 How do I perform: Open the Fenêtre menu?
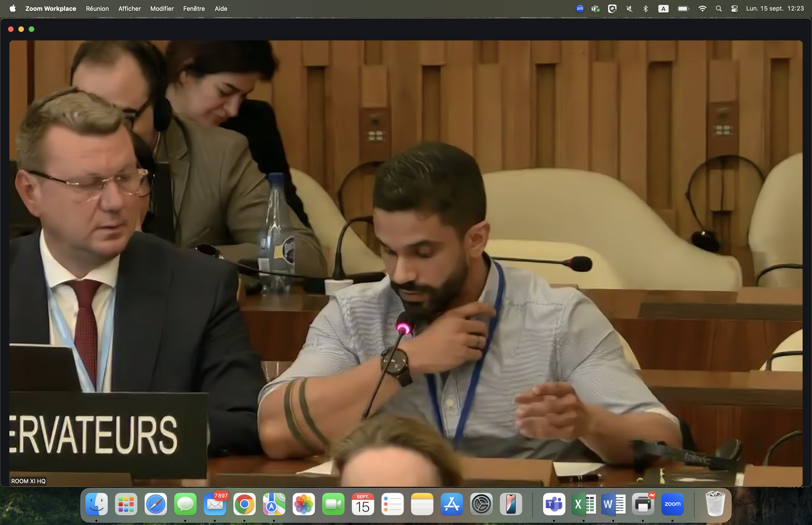tap(194, 8)
